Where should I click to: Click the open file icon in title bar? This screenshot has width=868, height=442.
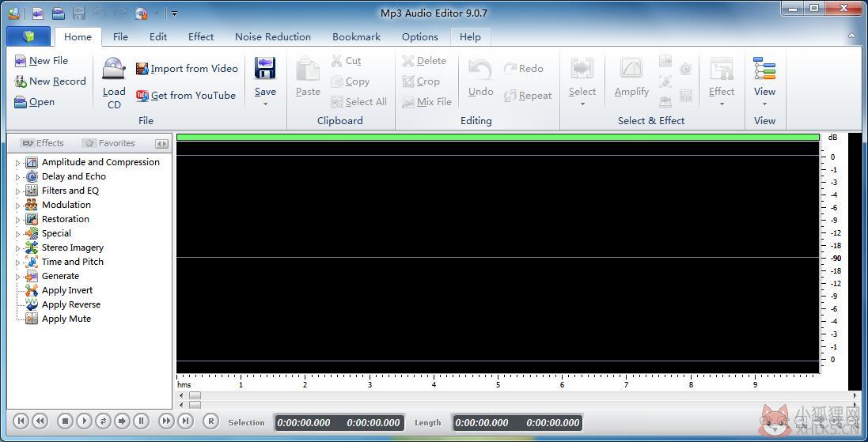58,13
